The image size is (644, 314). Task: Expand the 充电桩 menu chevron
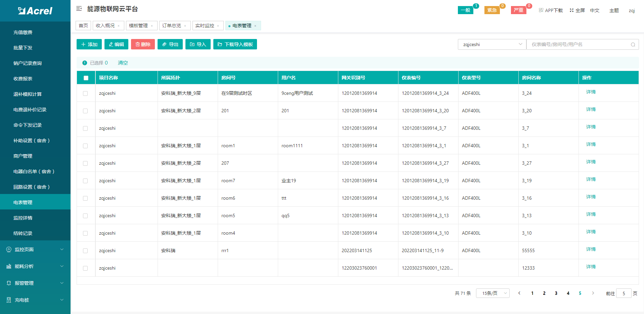(x=62, y=300)
